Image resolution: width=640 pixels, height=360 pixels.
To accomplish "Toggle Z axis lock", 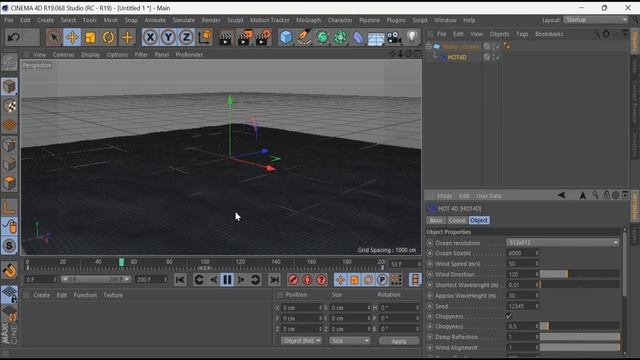I will [186, 38].
